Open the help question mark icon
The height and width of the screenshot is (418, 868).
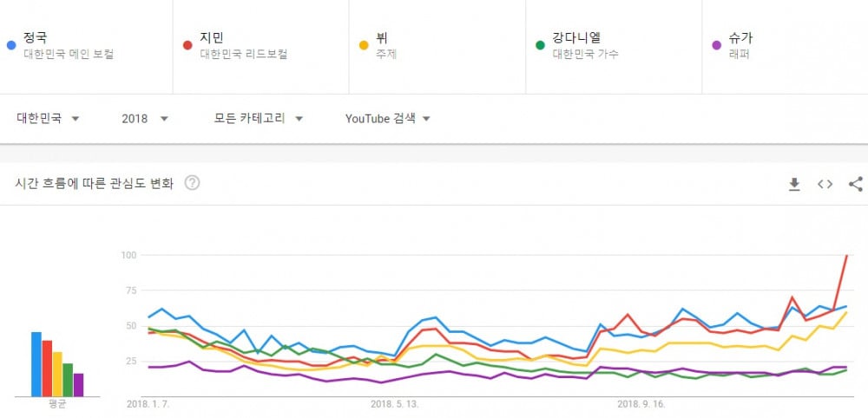pyautogui.click(x=192, y=183)
